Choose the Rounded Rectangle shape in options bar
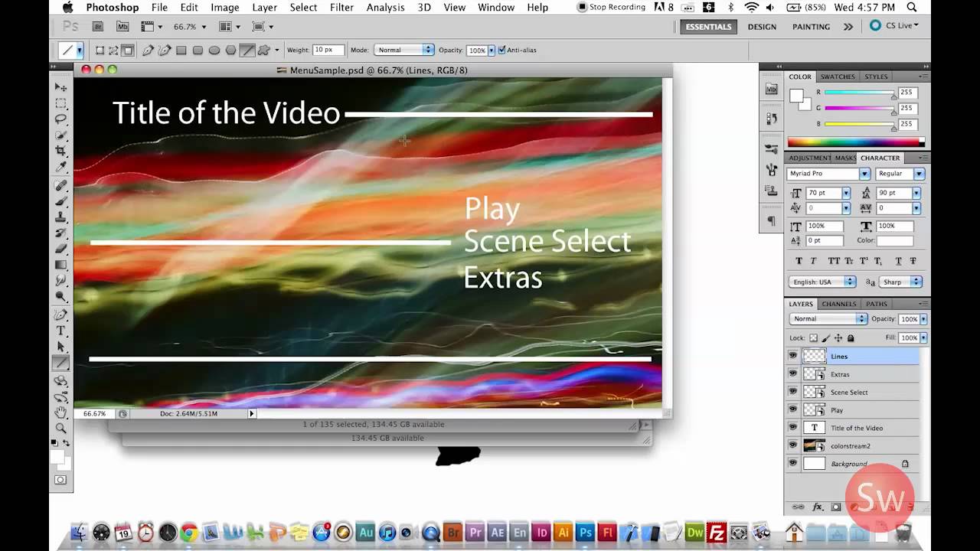 pyautogui.click(x=198, y=51)
